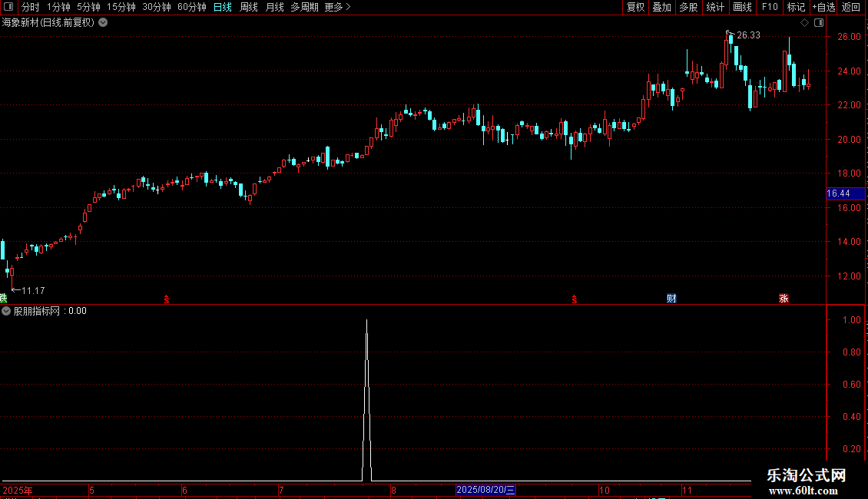Click the 2025/08/20/三 date marker on the timeline
This screenshot has height=499, width=868.
[x=485, y=490]
